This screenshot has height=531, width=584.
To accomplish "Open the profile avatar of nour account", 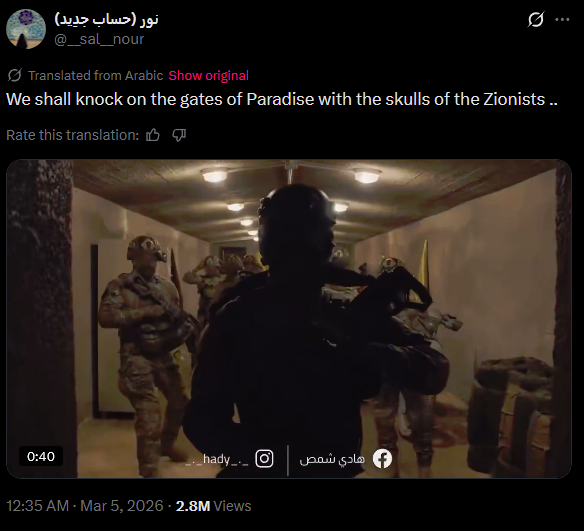I will click(x=26, y=29).
